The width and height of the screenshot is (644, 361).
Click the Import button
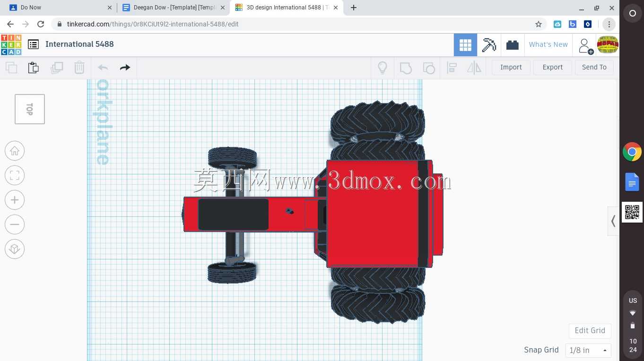[x=511, y=67]
